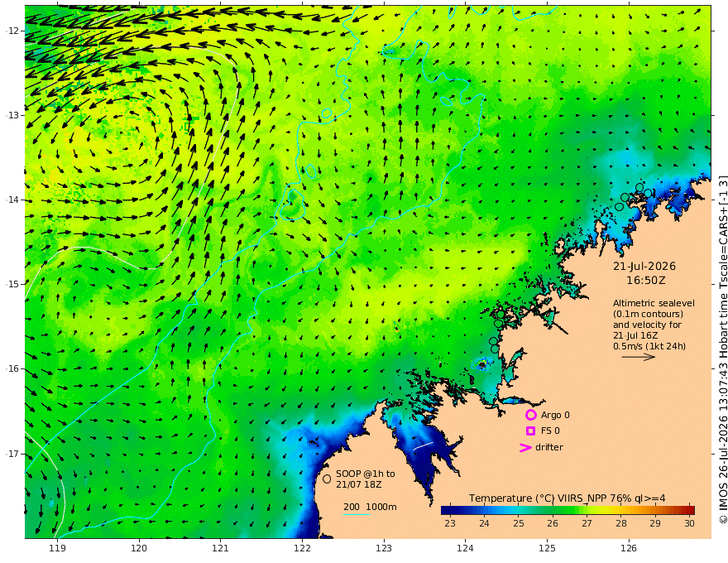The height and width of the screenshot is (563, 728).
Task: Click latitude axis label -16
Action: coord(12,368)
